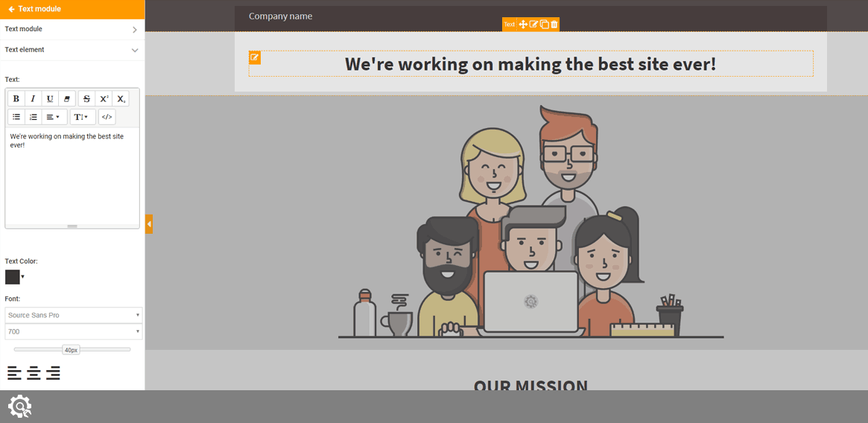Screen dimensions: 868x423
Task: Open the Font family dropdown
Action: [73, 315]
